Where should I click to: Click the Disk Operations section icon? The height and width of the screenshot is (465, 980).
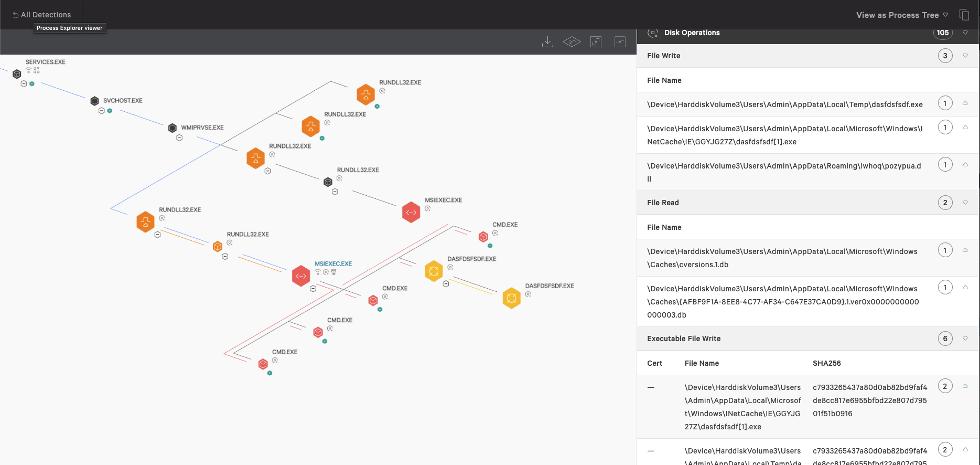pos(652,33)
